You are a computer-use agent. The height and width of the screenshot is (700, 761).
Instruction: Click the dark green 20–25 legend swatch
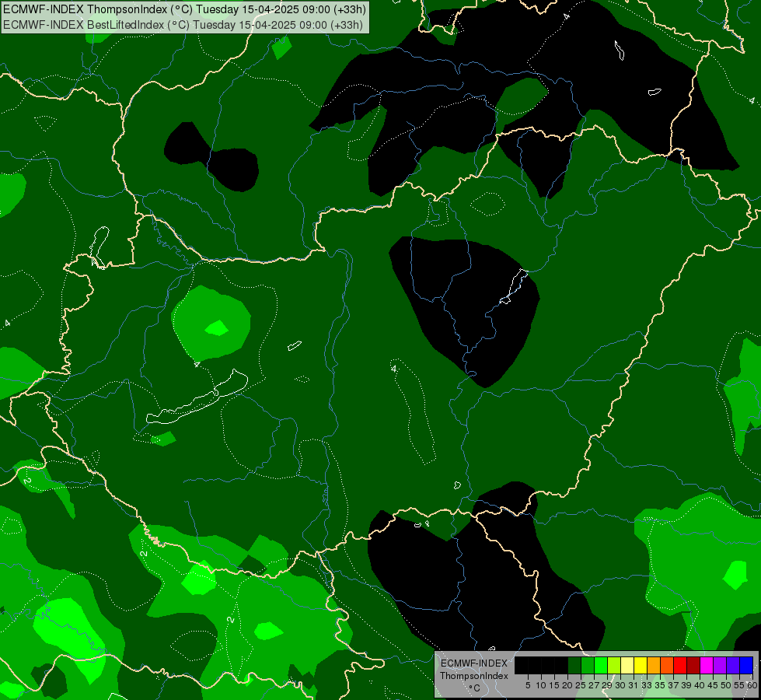pyautogui.click(x=574, y=665)
